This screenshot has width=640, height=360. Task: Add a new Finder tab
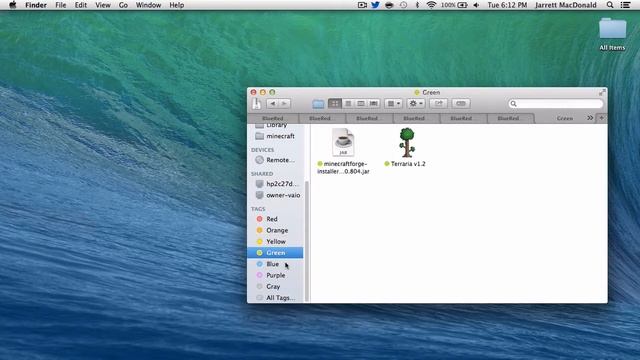click(x=601, y=118)
